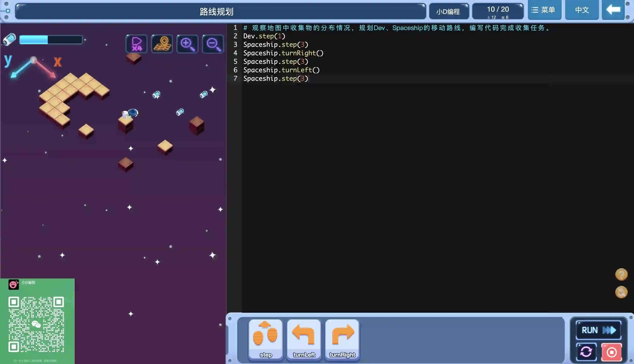Toggle the sound mute bell icon
Screen dimensions: 634x364
tap(621, 292)
